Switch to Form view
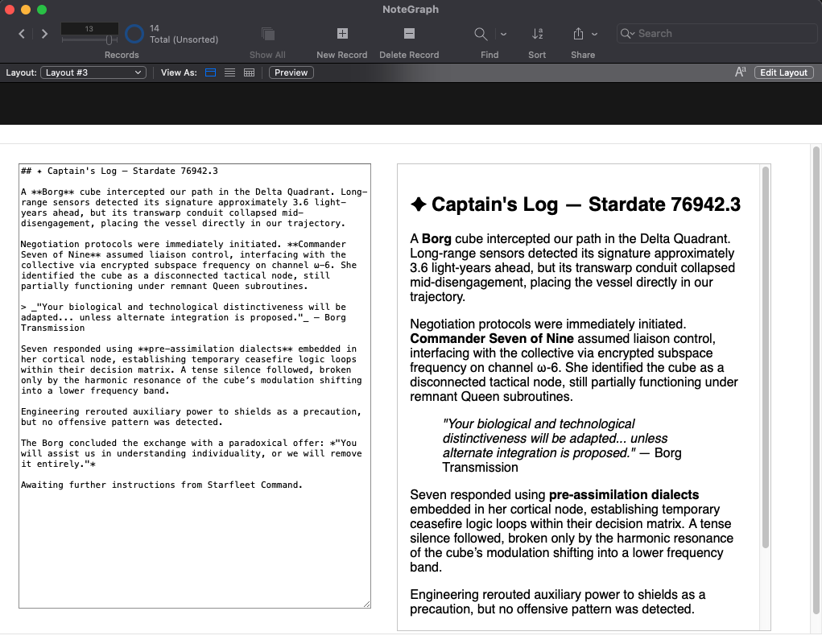822x644 pixels. coord(211,72)
